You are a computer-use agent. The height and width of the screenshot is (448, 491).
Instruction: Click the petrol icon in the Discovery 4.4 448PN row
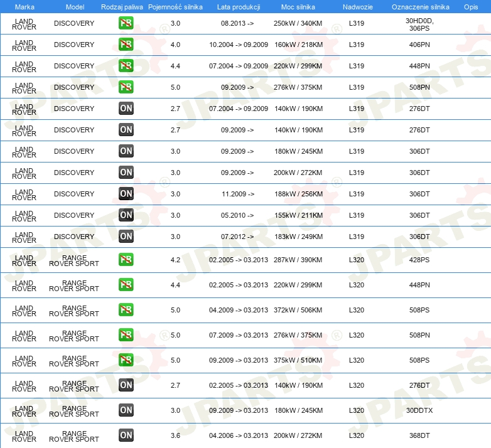(126, 65)
